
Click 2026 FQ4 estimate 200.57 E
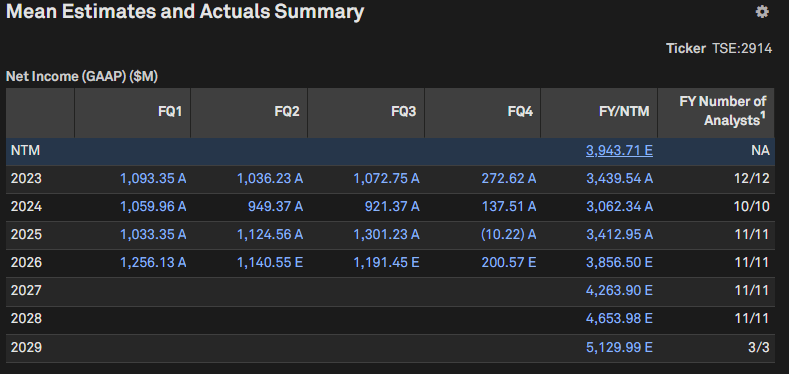coord(509,262)
